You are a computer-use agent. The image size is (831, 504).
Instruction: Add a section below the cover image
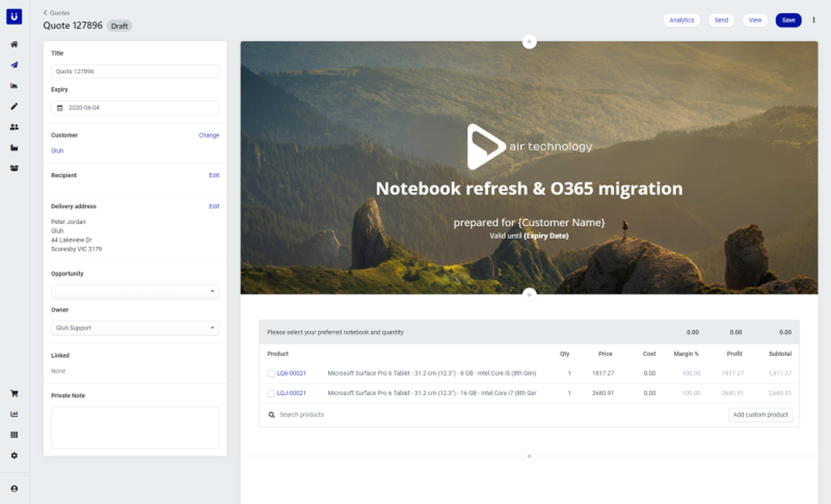pos(529,295)
